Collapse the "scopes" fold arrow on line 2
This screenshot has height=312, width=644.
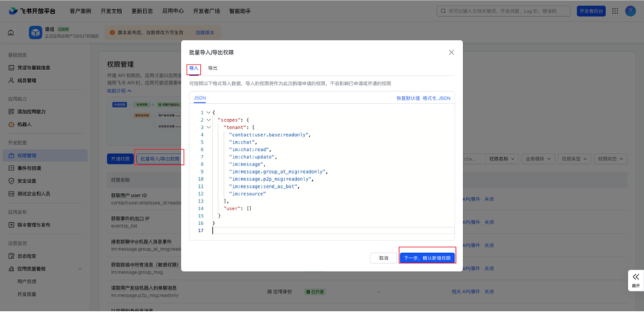point(208,120)
